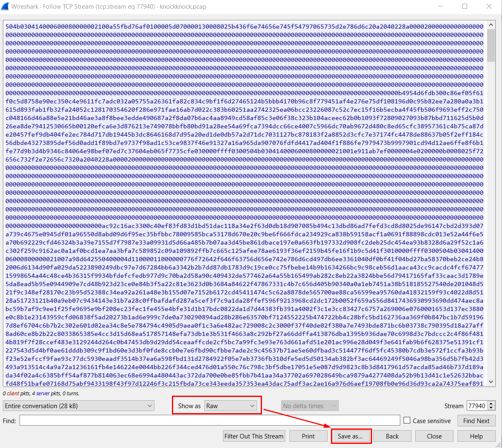Click the Print button
The height and width of the screenshot is (448, 502).
coord(308,436)
